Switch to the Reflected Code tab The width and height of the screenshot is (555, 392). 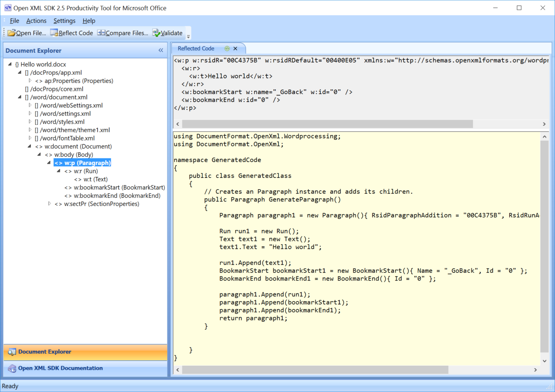(x=196, y=48)
